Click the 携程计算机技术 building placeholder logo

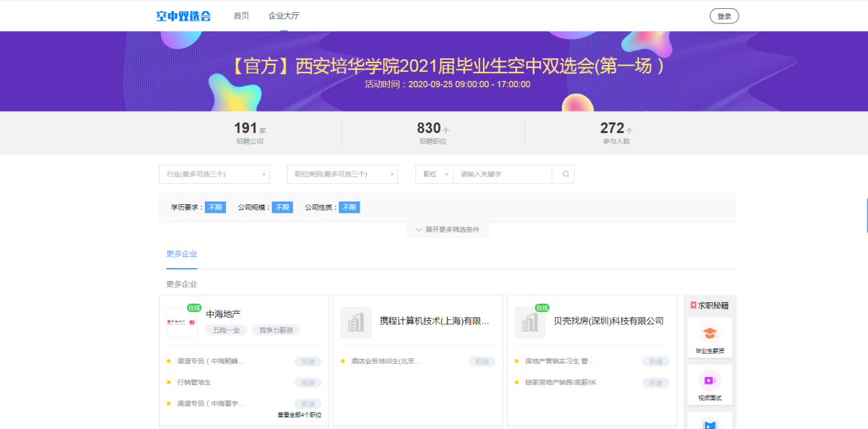click(356, 322)
